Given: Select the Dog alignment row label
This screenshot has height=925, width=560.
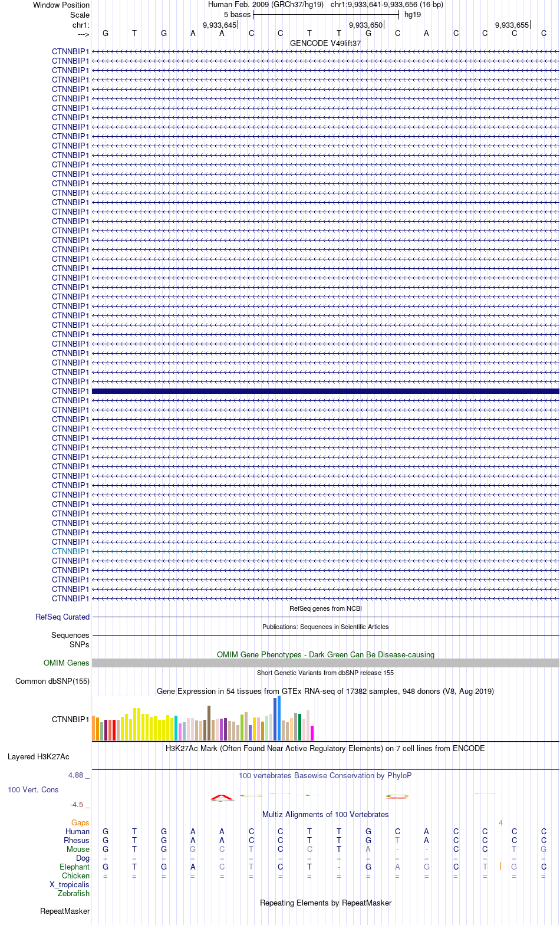Looking at the screenshot, I should coord(83,858).
